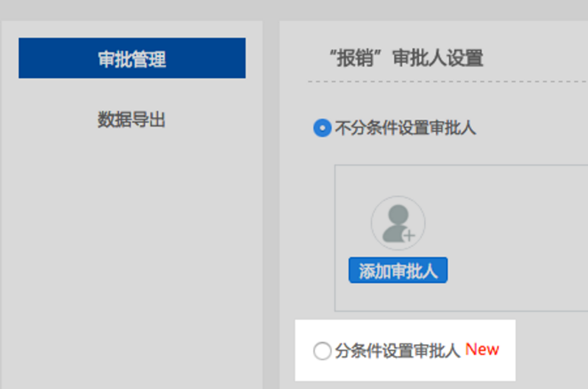
Task: Click the add approver avatar icon
Action: point(398,223)
